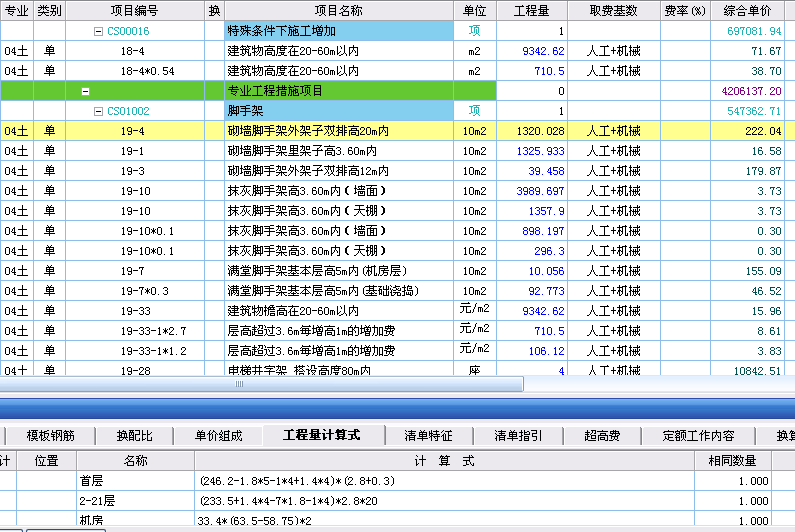This screenshot has width=795, height=532.
Task: Select the 首层 formula row name
Action: [x=91, y=481]
